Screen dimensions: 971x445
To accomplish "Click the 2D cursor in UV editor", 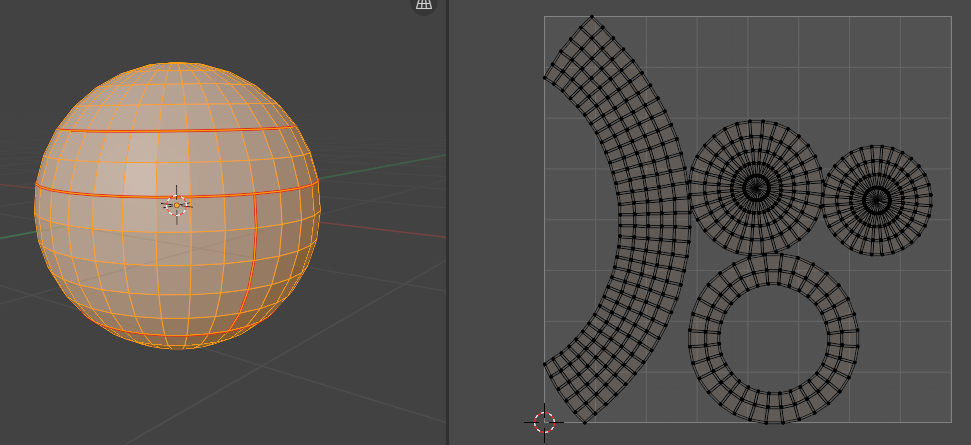I will click(544, 422).
